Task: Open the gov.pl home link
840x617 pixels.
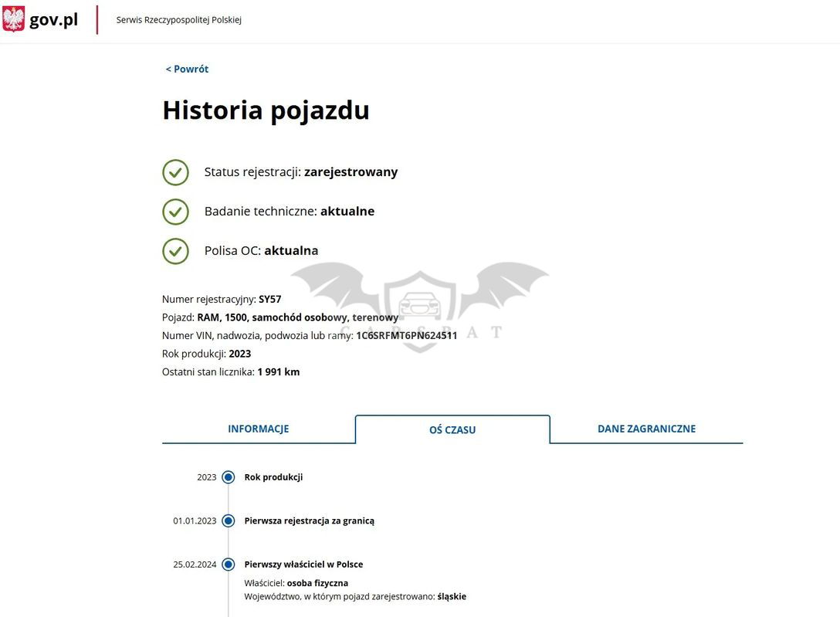Action: tap(53, 20)
